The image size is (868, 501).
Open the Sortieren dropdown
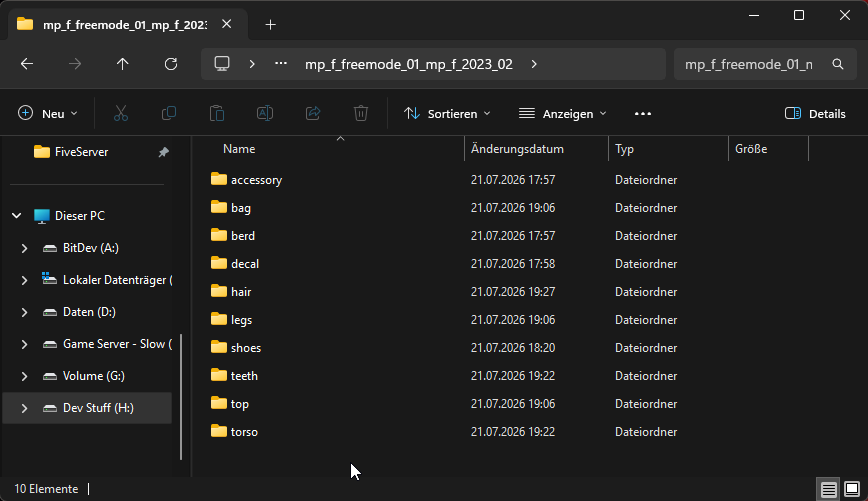point(447,113)
